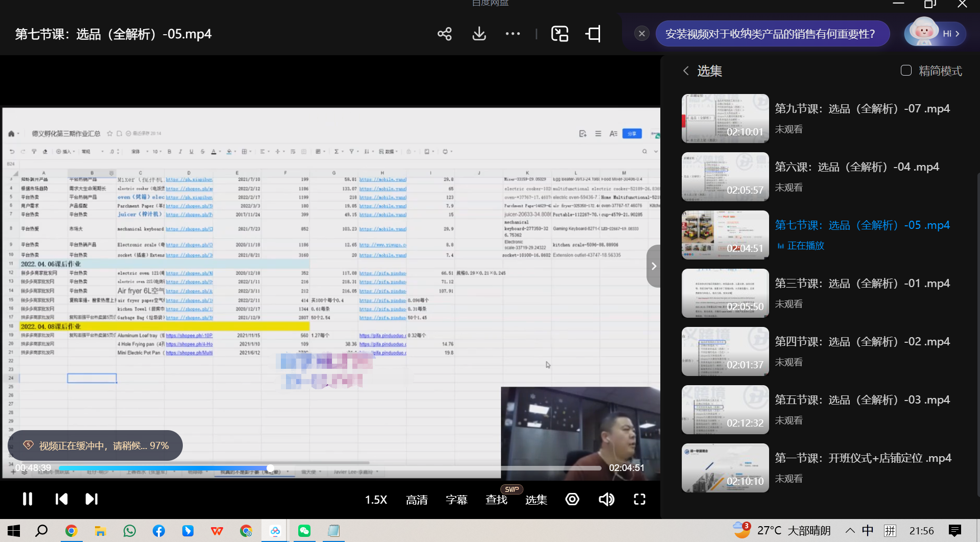Click the AI question about 安装视频

coord(770,34)
